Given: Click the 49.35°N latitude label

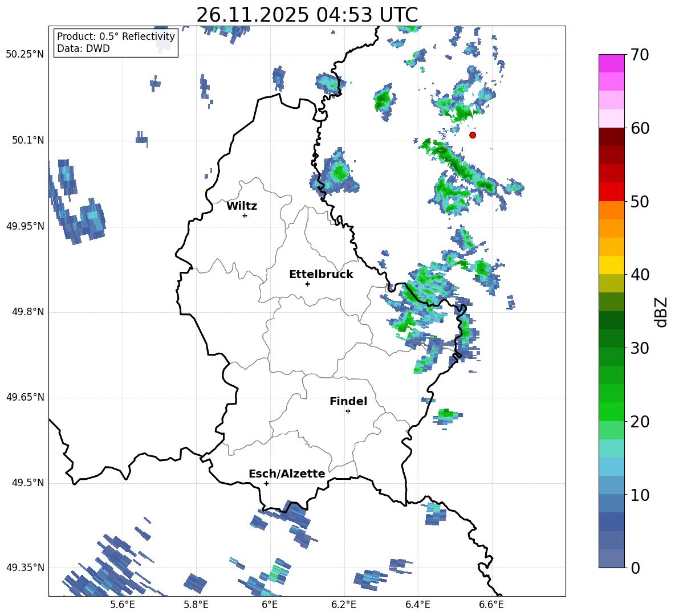Looking at the screenshot, I should click(x=25, y=568).
